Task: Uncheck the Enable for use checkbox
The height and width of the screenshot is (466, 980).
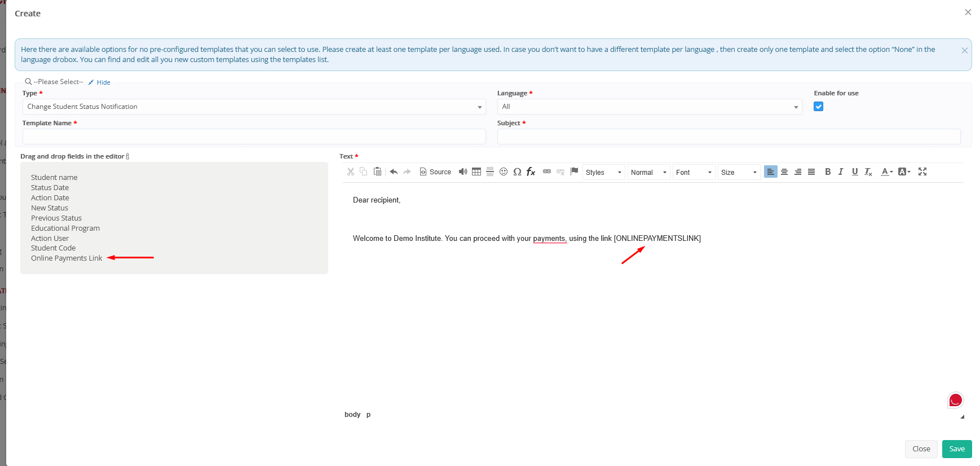Action: pyautogui.click(x=818, y=107)
